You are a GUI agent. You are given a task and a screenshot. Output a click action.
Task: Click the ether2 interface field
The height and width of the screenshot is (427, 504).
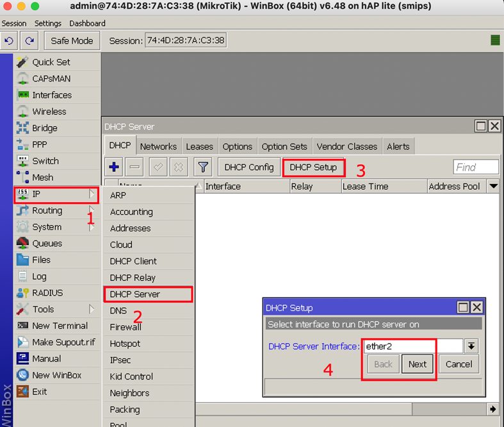click(413, 346)
